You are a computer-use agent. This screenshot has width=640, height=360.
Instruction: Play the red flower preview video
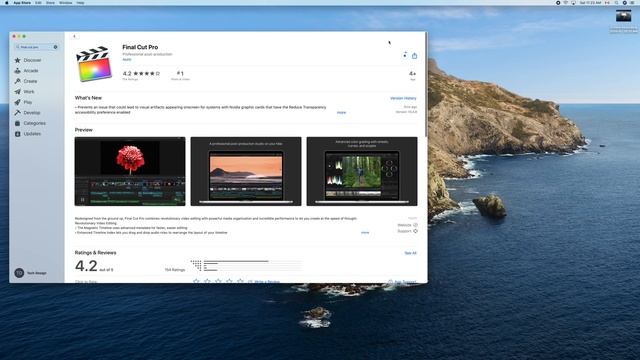130,171
